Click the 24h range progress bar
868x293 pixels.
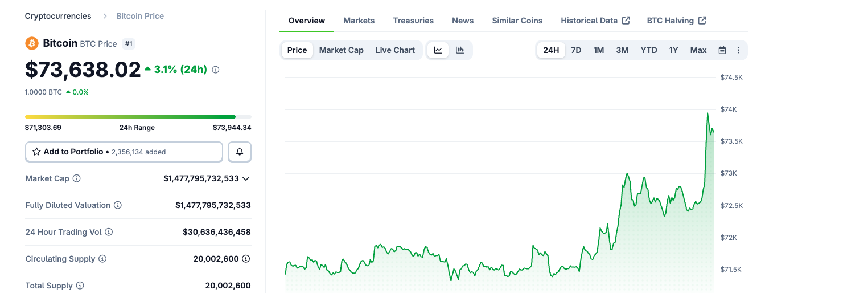click(138, 117)
